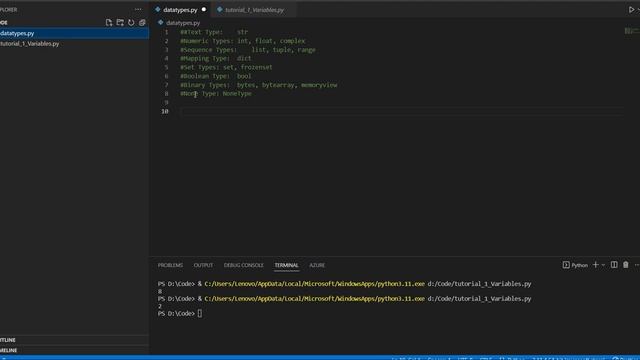Click the '#Binary Types: bytes, bytearray, memoryview' line

pos(259,85)
